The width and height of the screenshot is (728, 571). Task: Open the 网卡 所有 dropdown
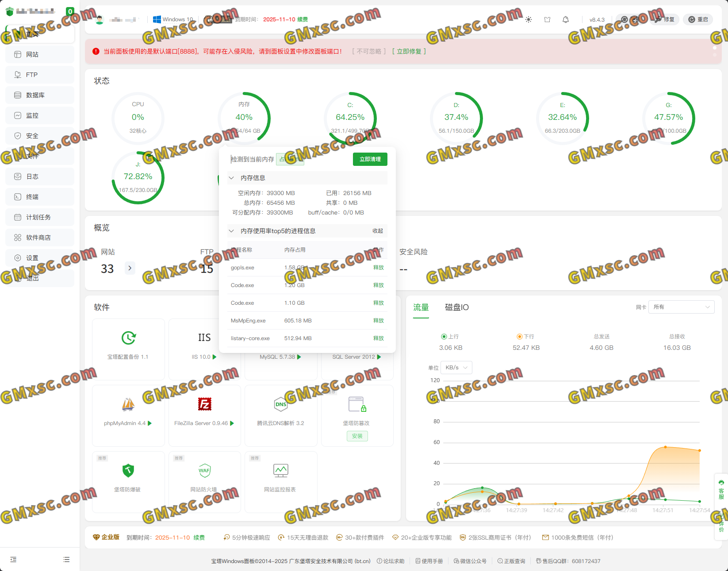click(x=682, y=307)
